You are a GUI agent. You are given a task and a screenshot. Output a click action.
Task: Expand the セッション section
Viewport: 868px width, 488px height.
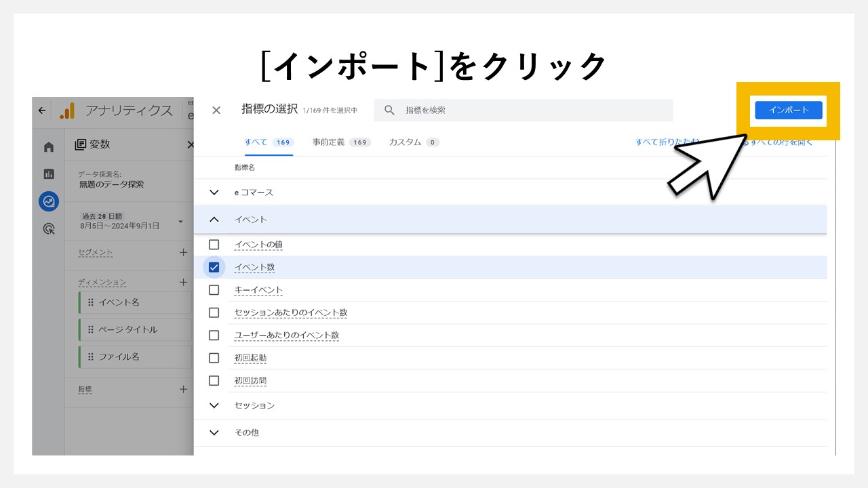(x=214, y=405)
